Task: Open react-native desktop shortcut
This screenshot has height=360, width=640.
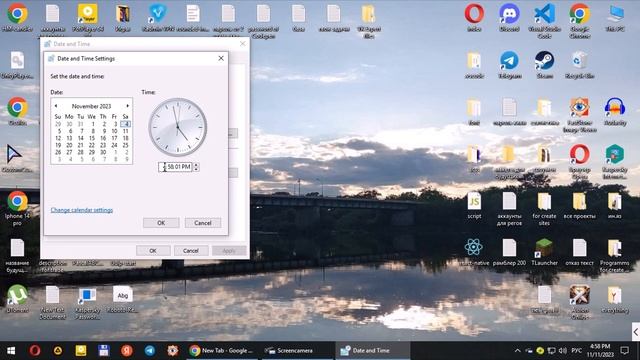Action: (x=473, y=252)
